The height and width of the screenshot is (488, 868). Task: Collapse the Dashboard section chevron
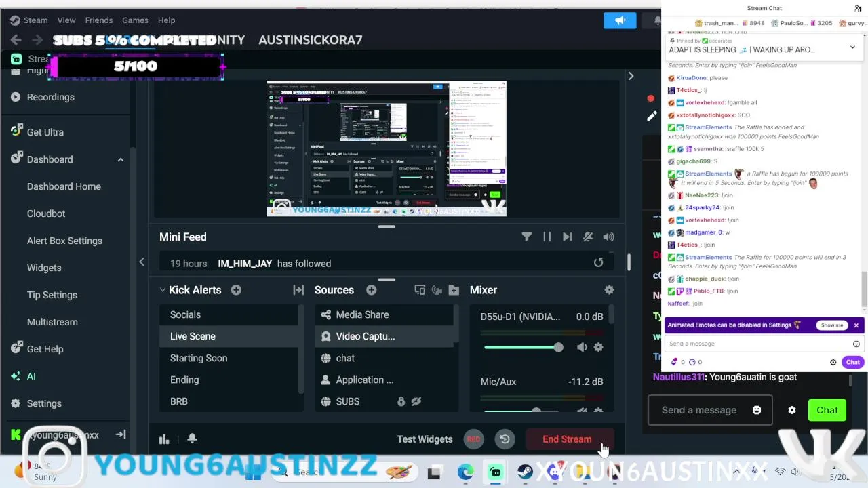(x=120, y=159)
